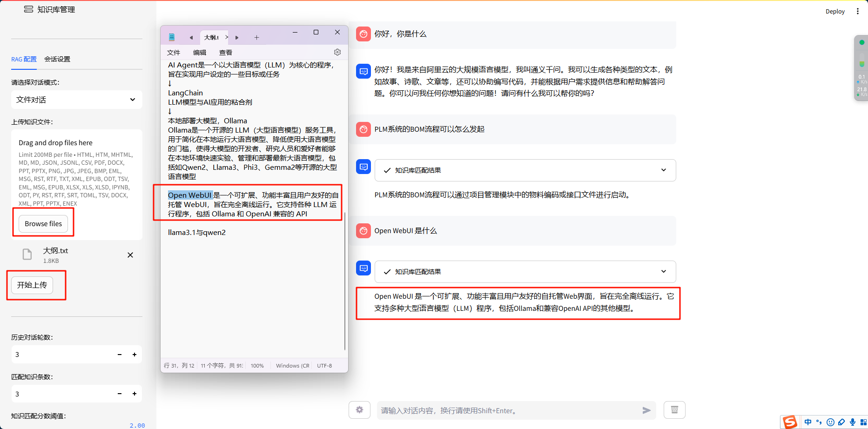Add a new Notepad tab
The width and height of the screenshot is (868, 429).
tap(256, 37)
